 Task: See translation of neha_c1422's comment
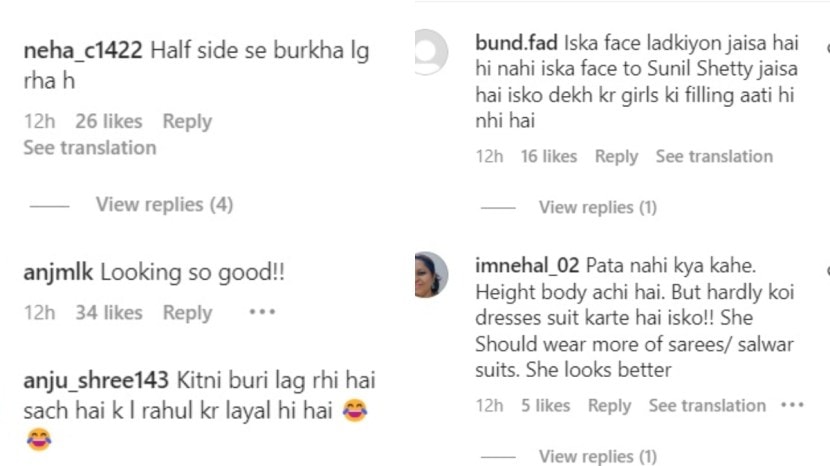[90, 147]
